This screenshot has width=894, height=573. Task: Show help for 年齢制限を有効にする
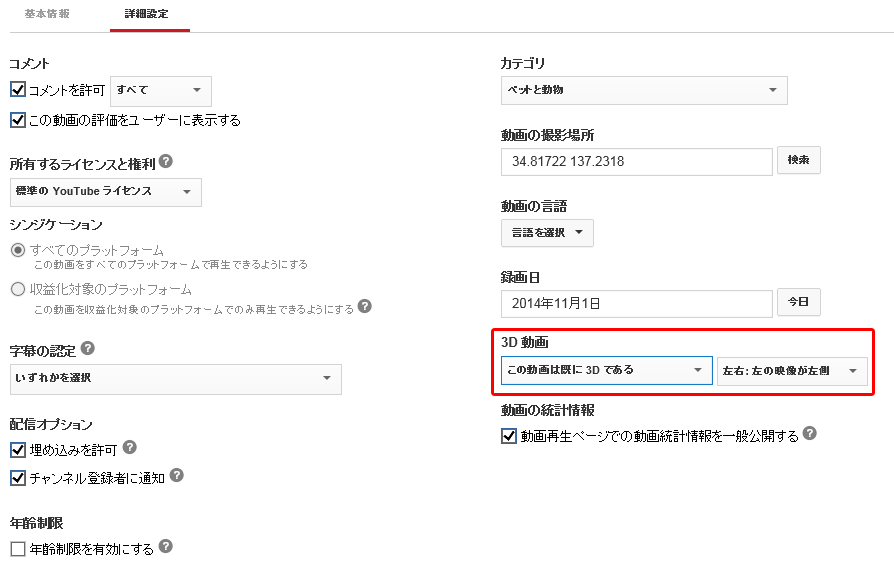[x=166, y=547]
